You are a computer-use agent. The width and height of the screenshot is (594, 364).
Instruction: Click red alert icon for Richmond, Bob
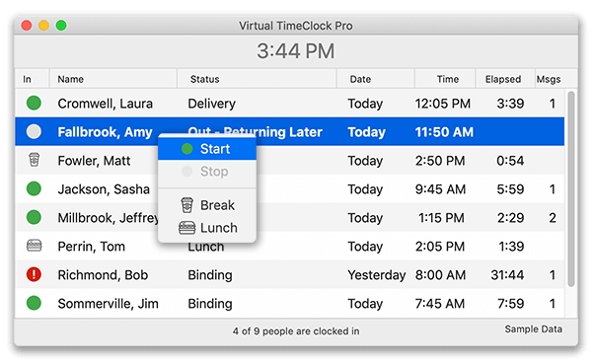tap(34, 274)
